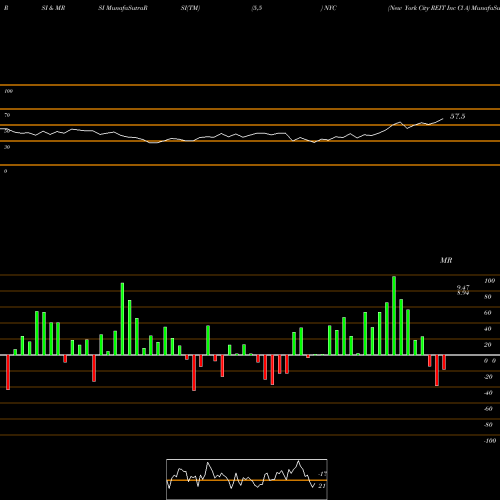Click the 'SI MunafaSutraR' header label
The height and width of the screenshot is (500, 500).
pos(123,8)
